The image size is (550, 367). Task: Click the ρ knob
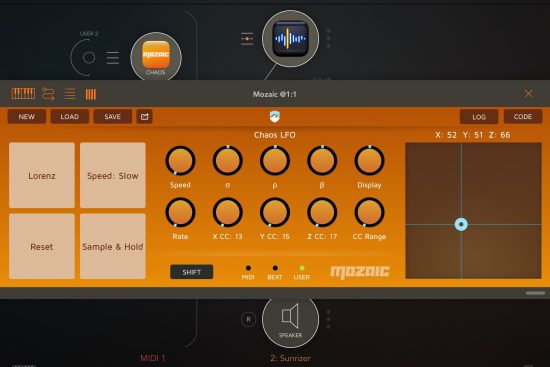(275, 161)
